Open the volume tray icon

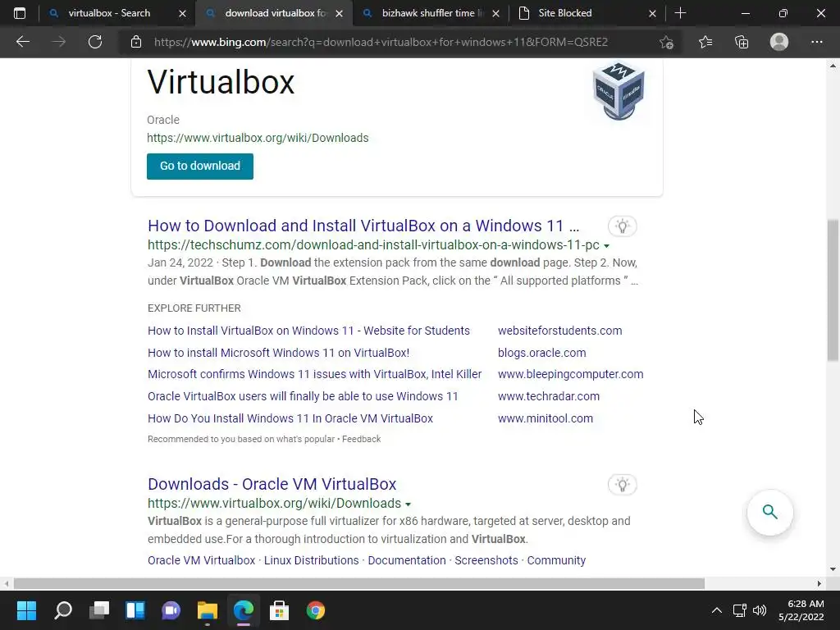[x=760, y=610]
